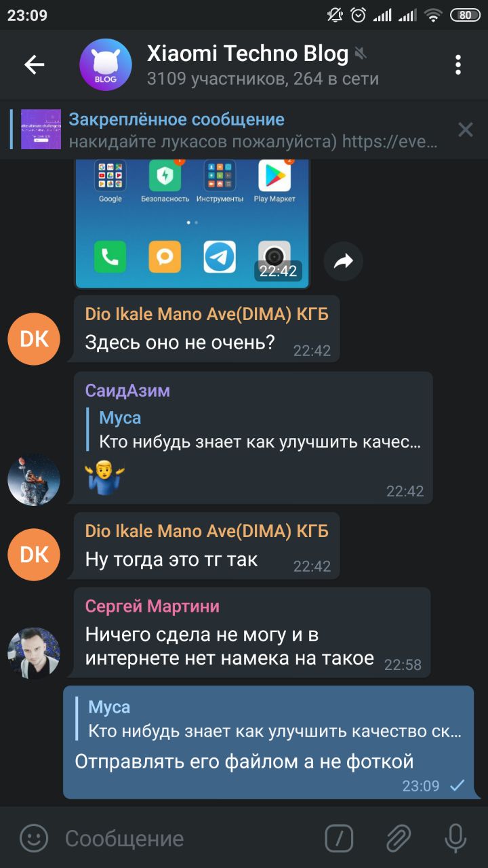Open the shared home screen screenshot image
The height and width of the screenshot is (868, 488).
click(x=192, y=224)
